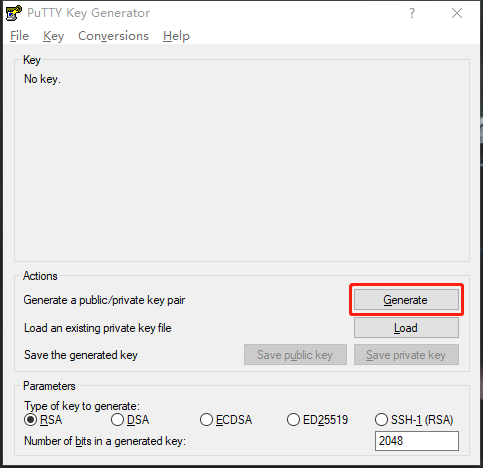Click the Load button for existing key
Screen dimensions: 483x468
[406, 328]
